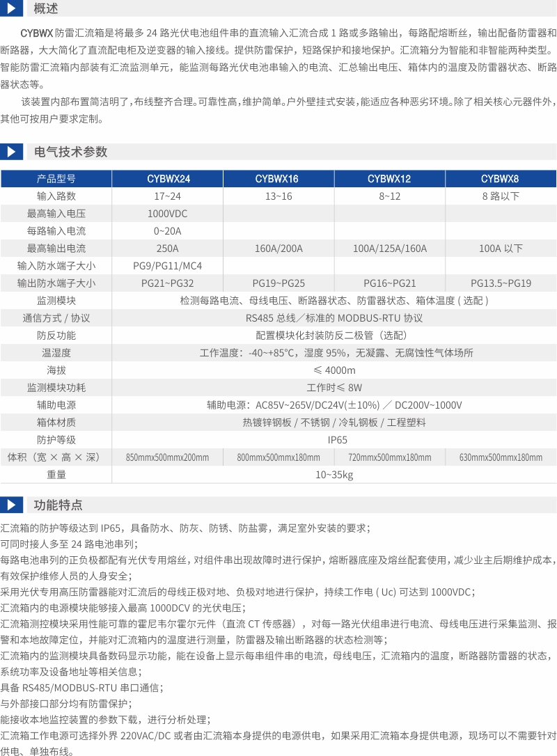Click the 辅助电源 row label
The width and height of the screenshot is (557, 756).
(56, 404)
